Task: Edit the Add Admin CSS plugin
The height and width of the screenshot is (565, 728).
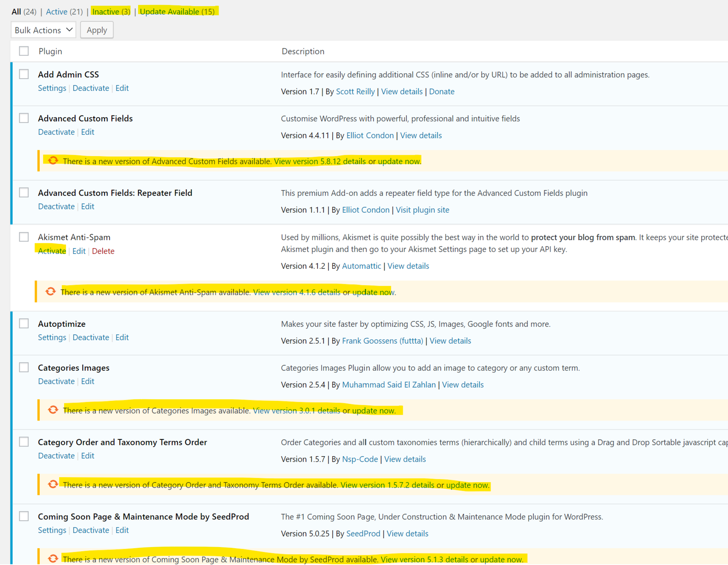Action: (x=122, y=88)
